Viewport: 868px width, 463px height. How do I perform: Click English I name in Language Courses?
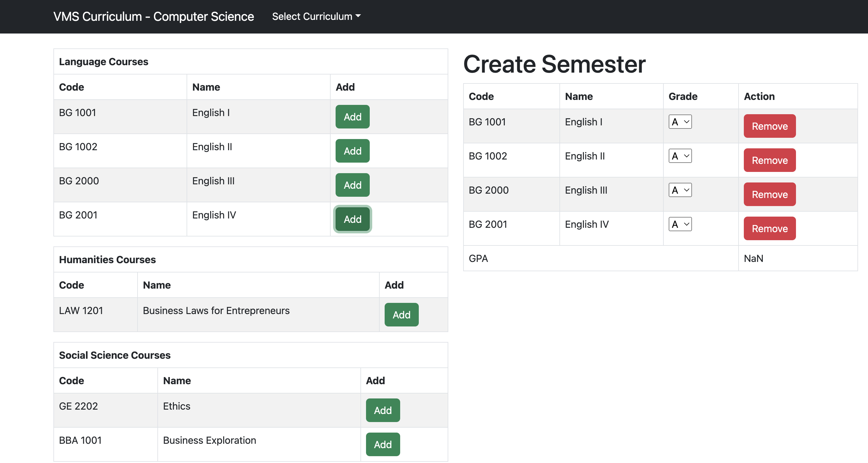(211, 112)
